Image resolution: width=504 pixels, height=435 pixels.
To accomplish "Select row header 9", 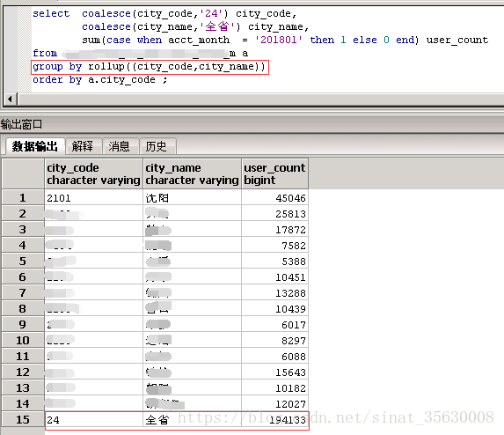I will point(23,324).
